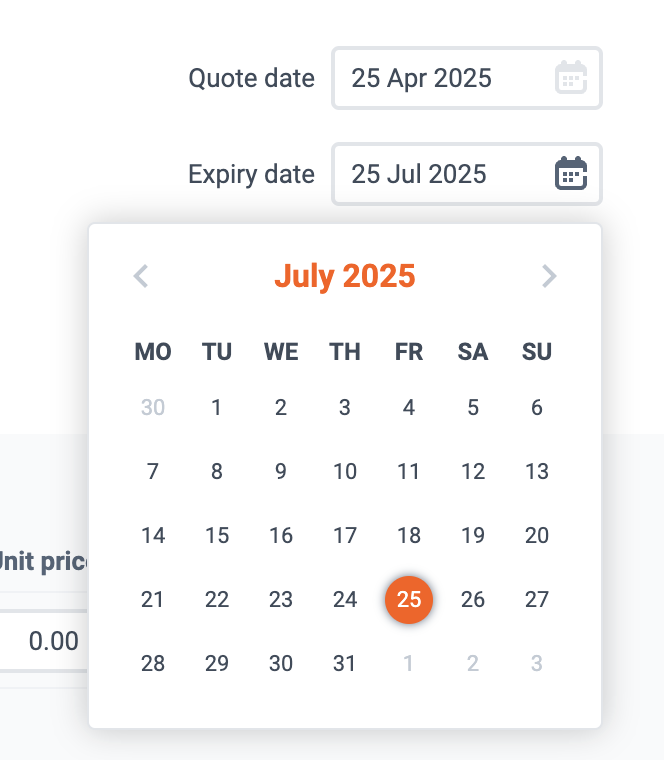
Task: Click the Quote date input field
Action: click(467, 78)
